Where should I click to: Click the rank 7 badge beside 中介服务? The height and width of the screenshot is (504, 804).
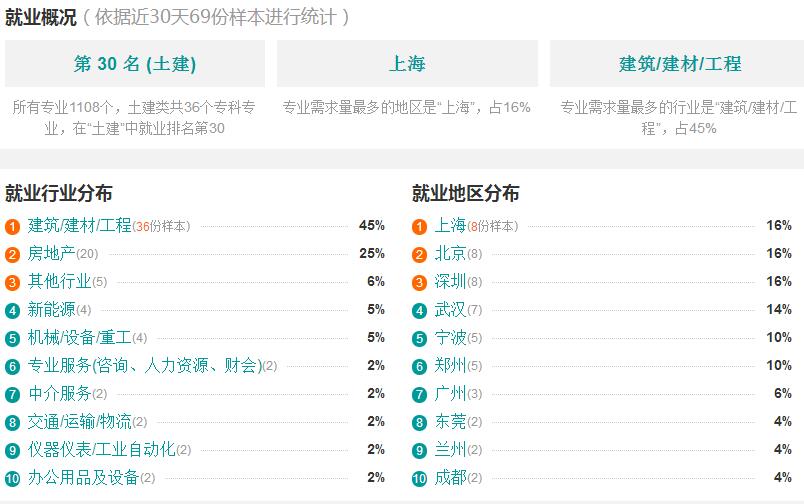12,395
